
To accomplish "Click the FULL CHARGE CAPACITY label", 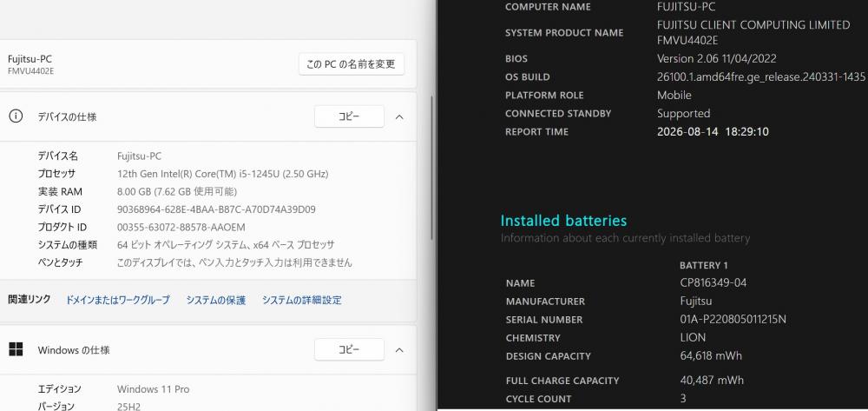I will coord(562,381).
